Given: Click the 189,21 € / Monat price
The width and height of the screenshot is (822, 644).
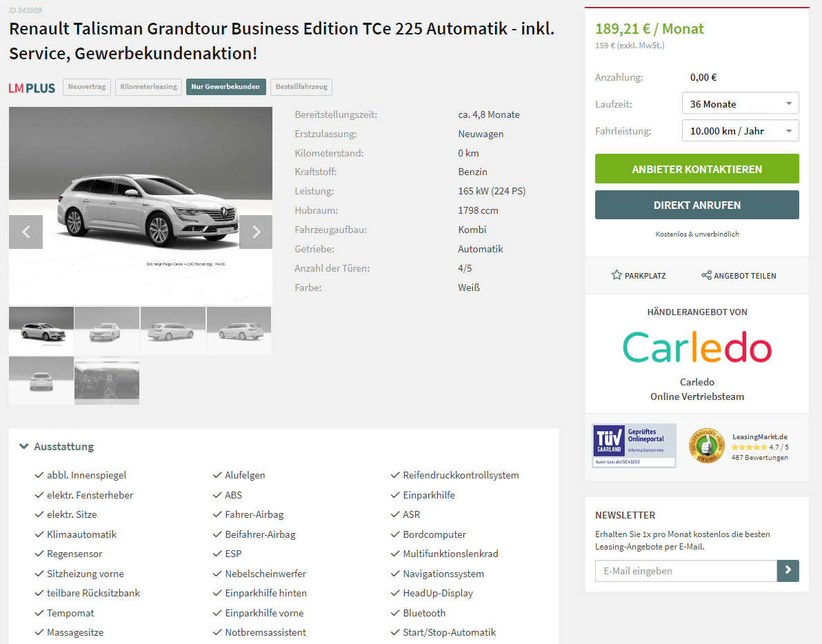Looking at the screenshot, I should coord(649,29).
